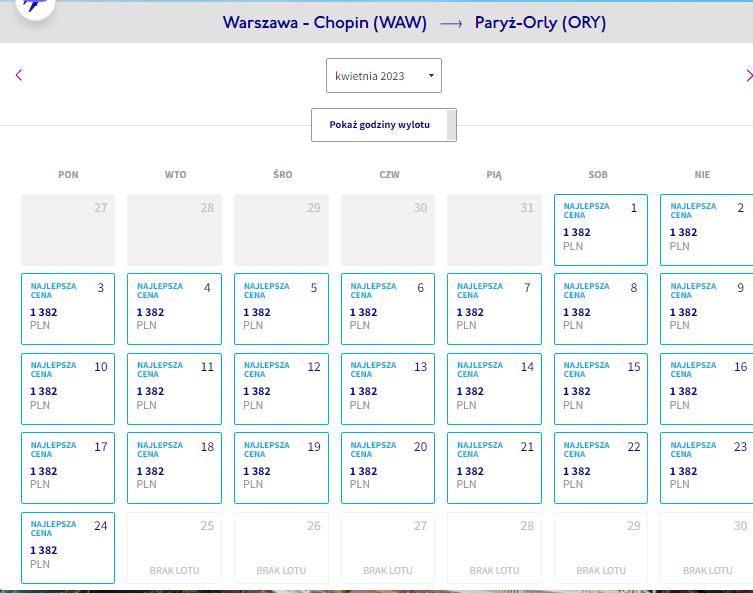Choose Monday April 3 date cell
The height and width of the screenshot is (593, 753).
point(68,309)
